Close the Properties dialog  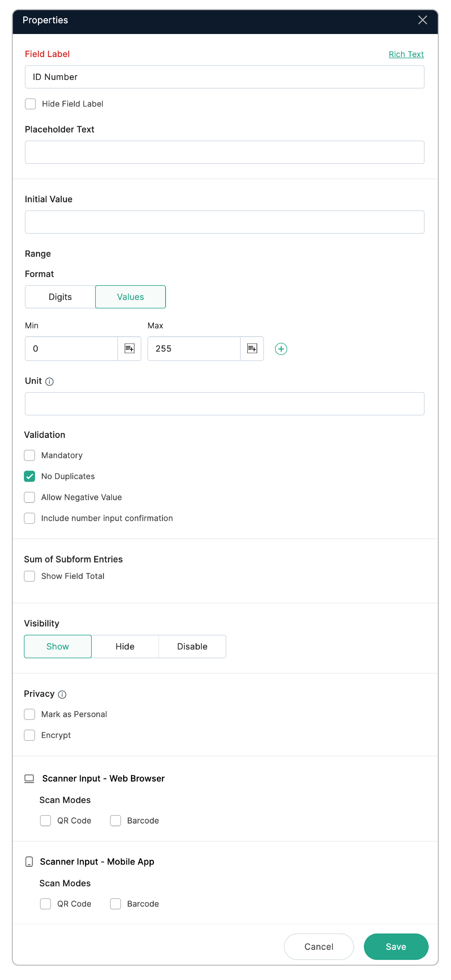pyautogui.click(x=422, y=20)
